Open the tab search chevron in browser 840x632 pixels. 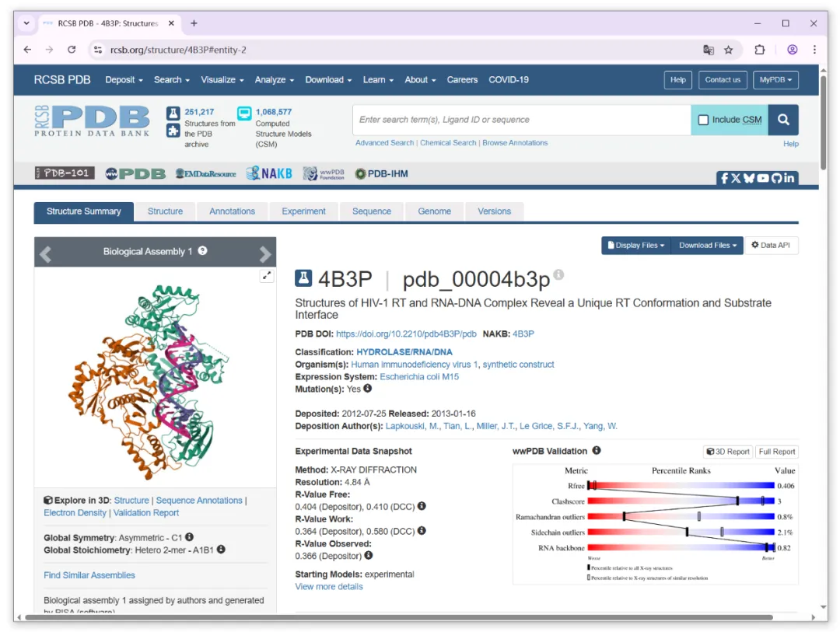tap(26, 23)
